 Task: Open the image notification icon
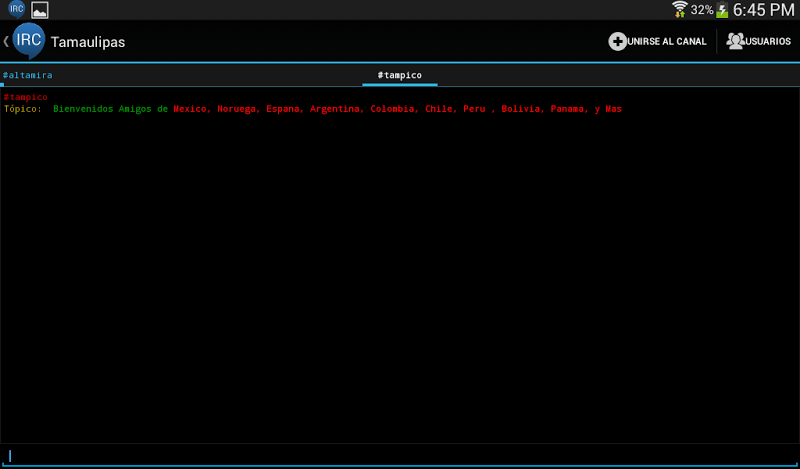tap(40, 10)
